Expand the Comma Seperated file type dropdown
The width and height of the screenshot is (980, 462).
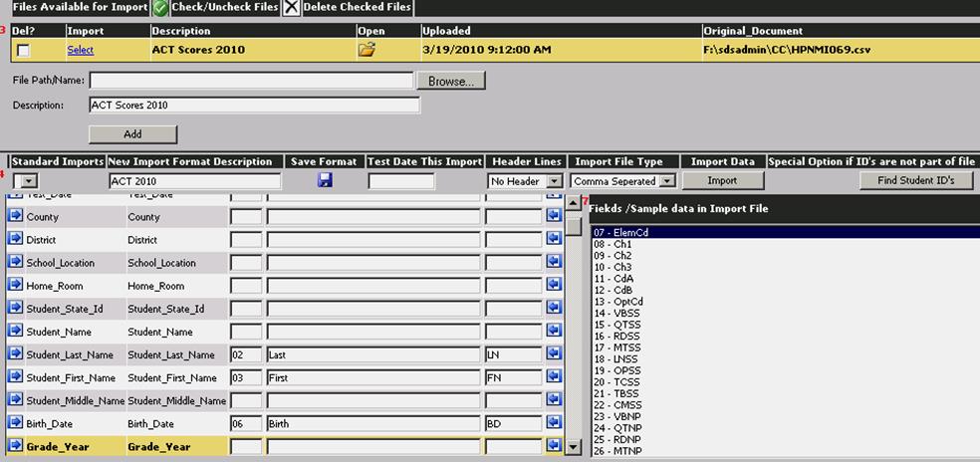click(666, 181)
